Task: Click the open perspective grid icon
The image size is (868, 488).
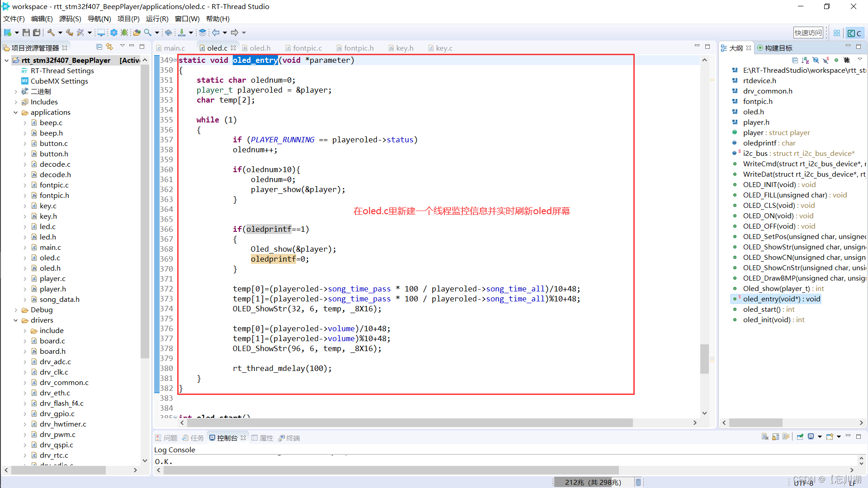Action: [837, 33]
